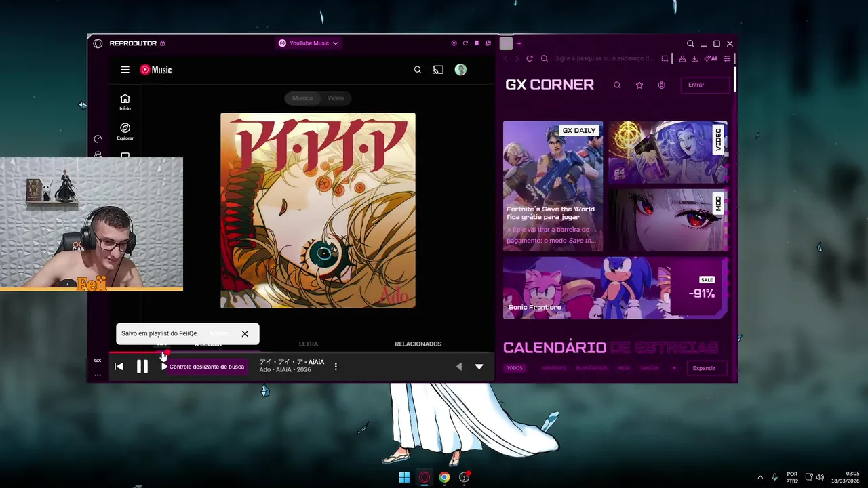This screenshot has height=488, width=868.
Task: Open GX Corner favorites star
Action: [639, 85]
